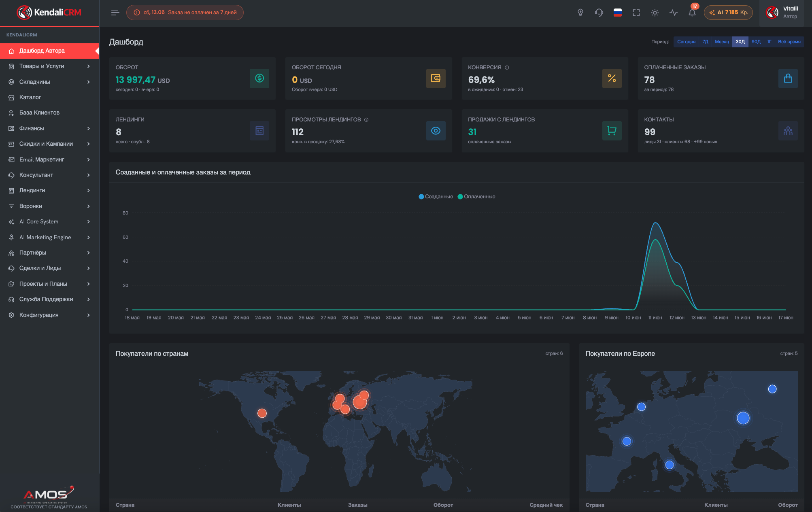The image size is (812, 512).
Task: Open База Клиентов in sidebar
Action: (49, 113)
